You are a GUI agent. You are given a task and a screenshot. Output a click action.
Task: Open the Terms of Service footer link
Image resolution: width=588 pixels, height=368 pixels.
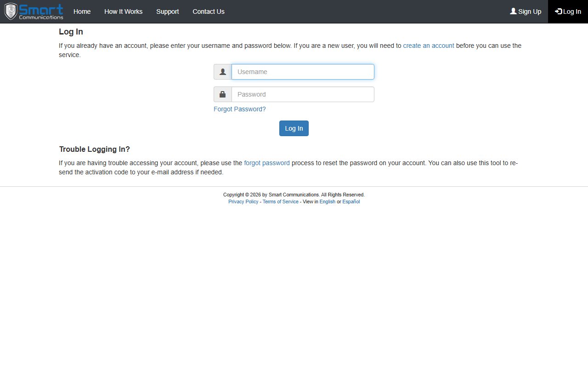(x=281, y=202)
